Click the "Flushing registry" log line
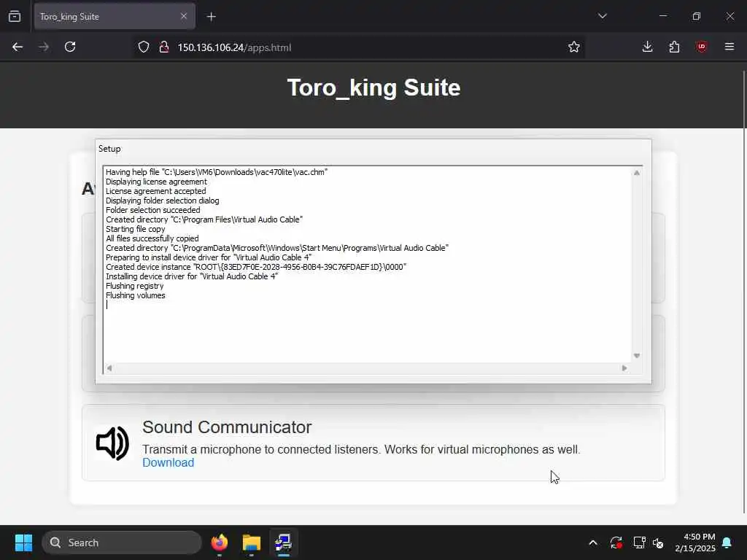 click(x=134, y=286)
